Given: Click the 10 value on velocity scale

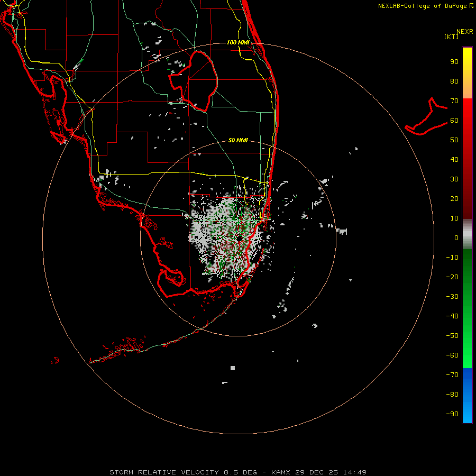Looking at the screenshot, I should point(454,218).
